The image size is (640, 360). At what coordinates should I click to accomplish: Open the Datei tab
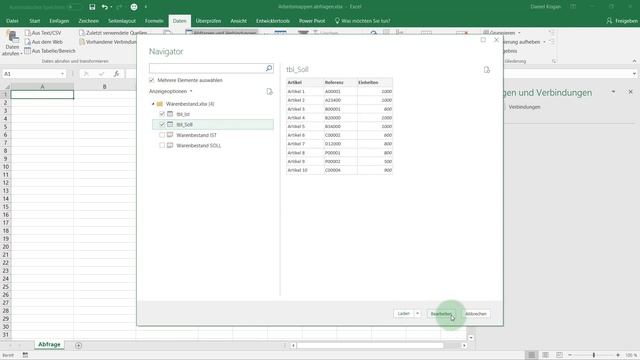pyautogui.click(x=12, y=21)
